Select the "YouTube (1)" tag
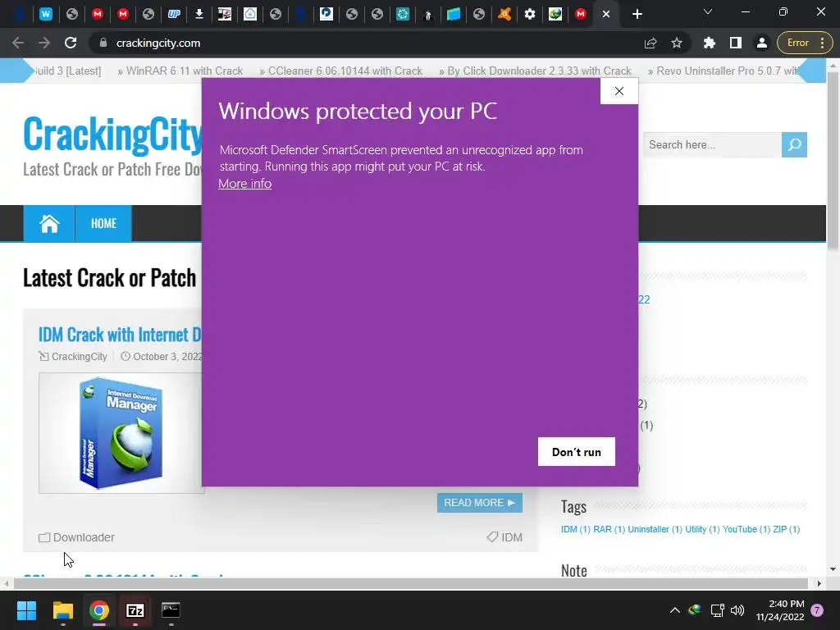840x630 pixels. (746, 529)
